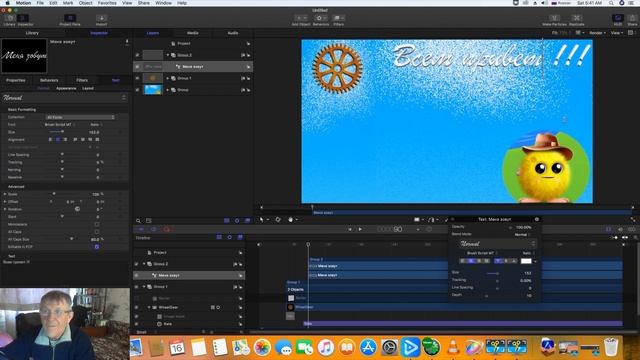
Task: Open the Behaviors inspector tab
Action: click(49, 80)
